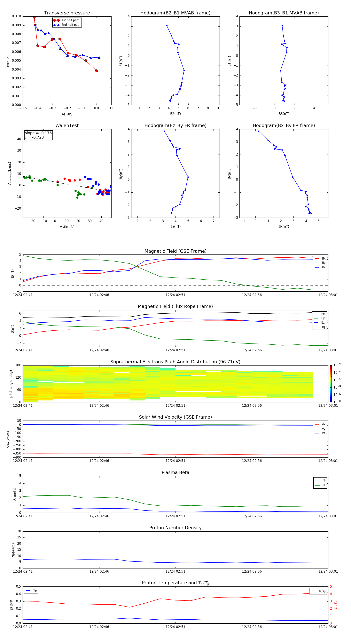351x644 pixels.
Task: Click "Bx'" in flux rope frame legend
Action: pyautogui.click(x=320, y=314)
